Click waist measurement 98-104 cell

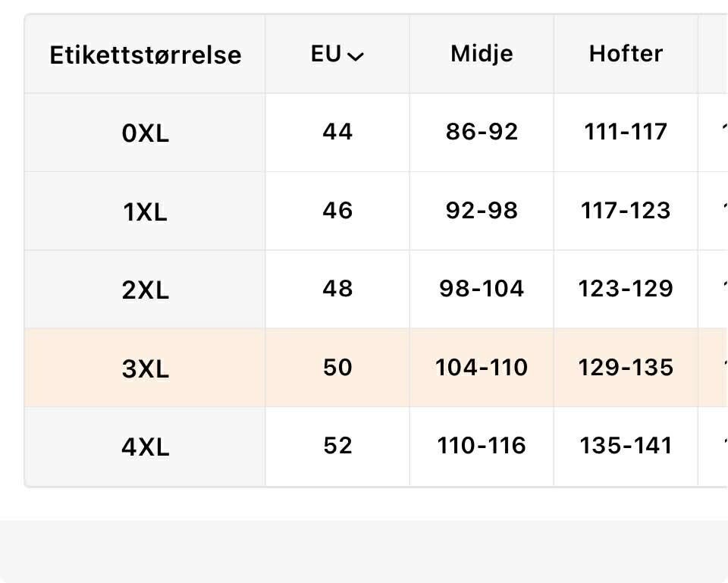pos(482,289)
